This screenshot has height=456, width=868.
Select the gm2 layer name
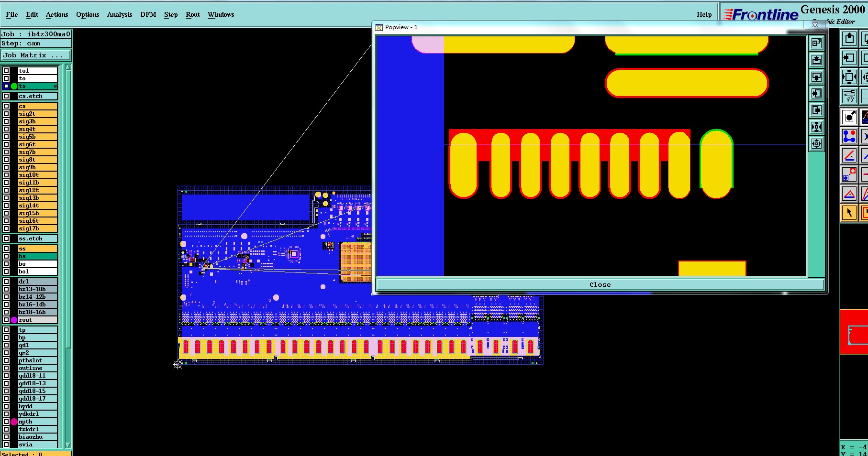pos(37,353)
